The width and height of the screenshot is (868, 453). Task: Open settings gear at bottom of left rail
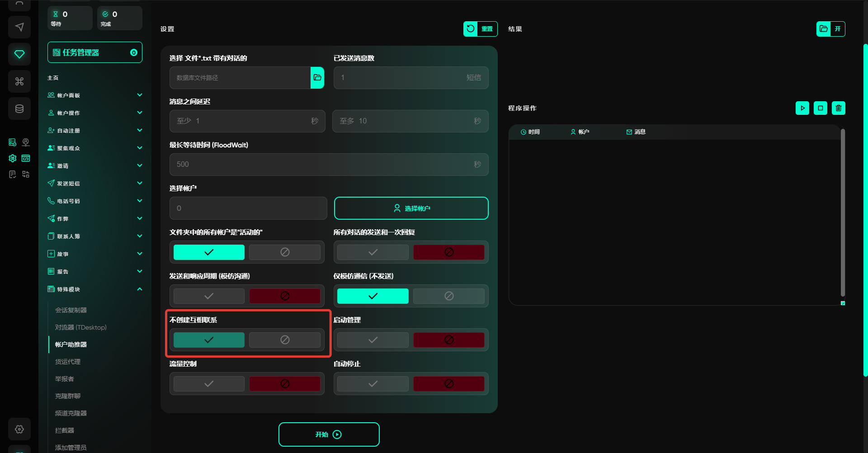coord(19,429)
